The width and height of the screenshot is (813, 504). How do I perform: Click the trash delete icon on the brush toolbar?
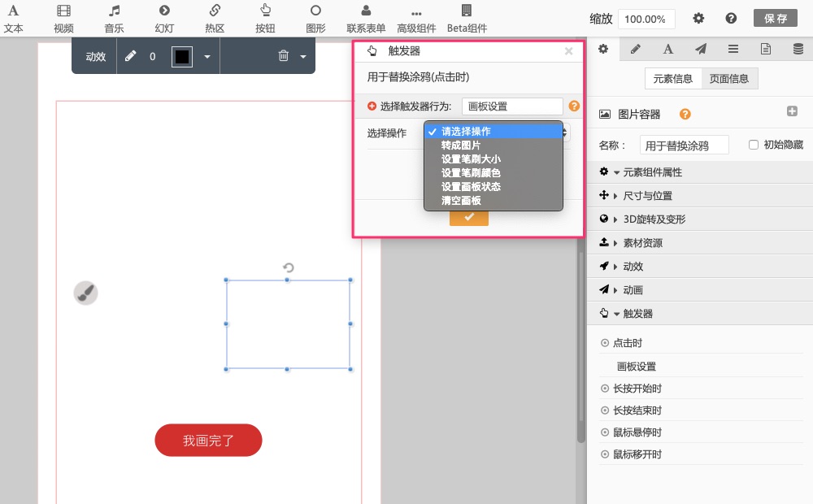tap(283, 56)
